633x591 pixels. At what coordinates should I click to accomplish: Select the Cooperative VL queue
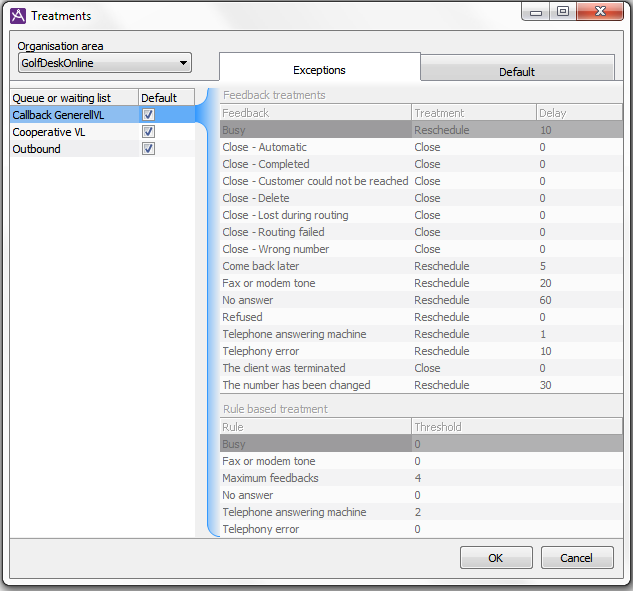[70, 132]
